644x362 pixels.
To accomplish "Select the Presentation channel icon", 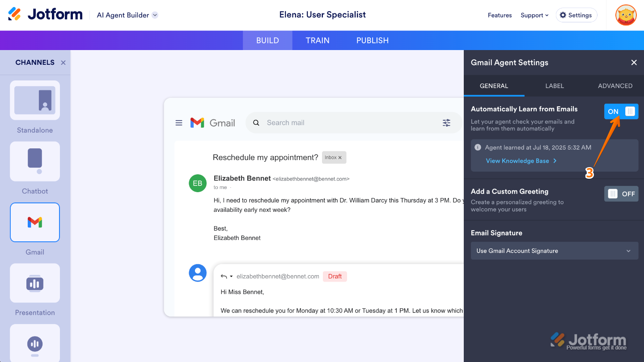I will pyautogui.click(x=35, y=283).
